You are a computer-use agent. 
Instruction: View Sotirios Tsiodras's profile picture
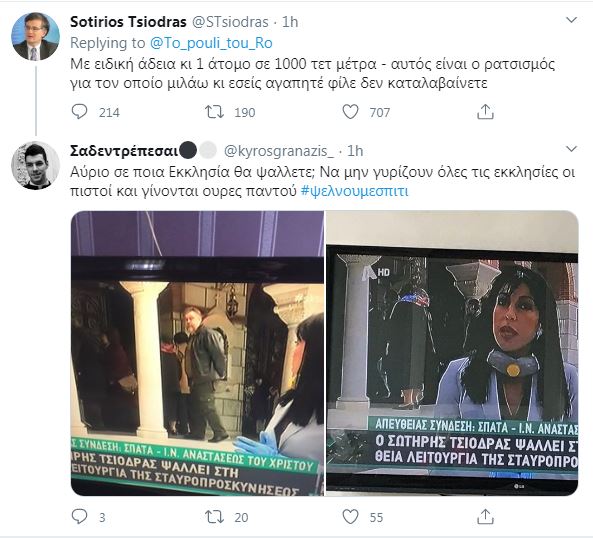(35, 36)
